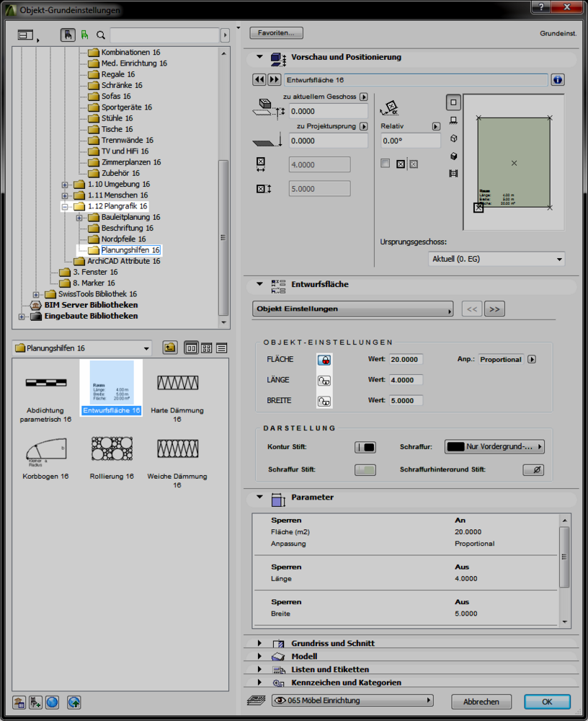Click the Abbrechen button
The height and width of the screenshot is (721, 588).
(x=481, y=702)
